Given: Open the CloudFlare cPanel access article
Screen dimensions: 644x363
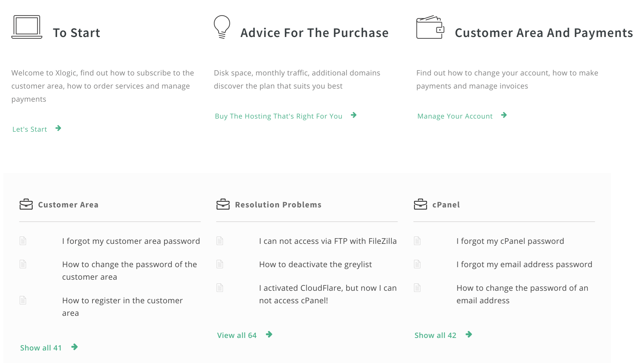Looking at the screenshot, I should (328, 294).
